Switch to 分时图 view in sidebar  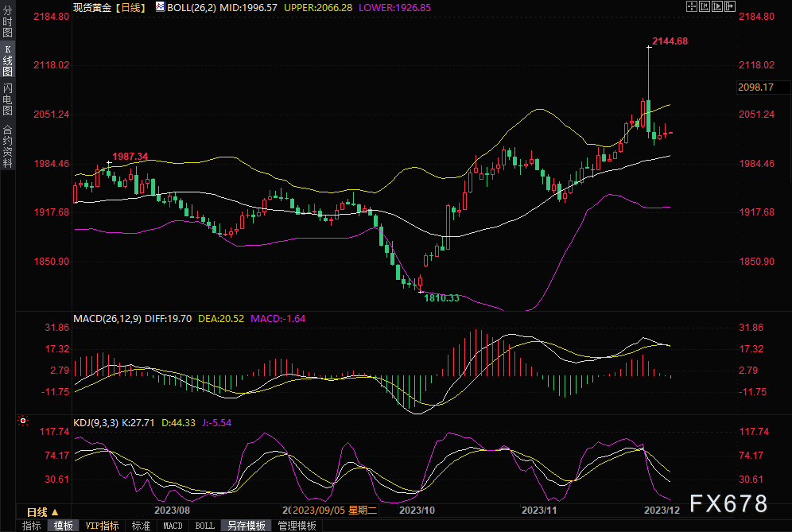(x=7, y=22)
